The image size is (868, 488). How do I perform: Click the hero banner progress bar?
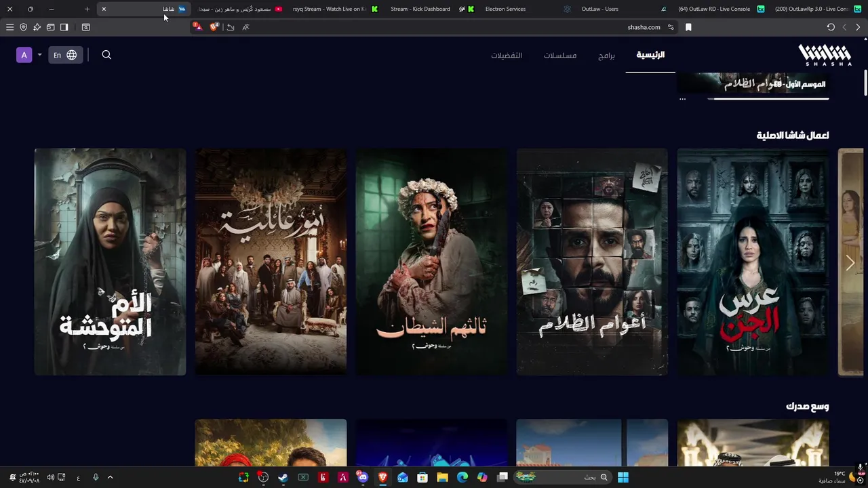768,99
